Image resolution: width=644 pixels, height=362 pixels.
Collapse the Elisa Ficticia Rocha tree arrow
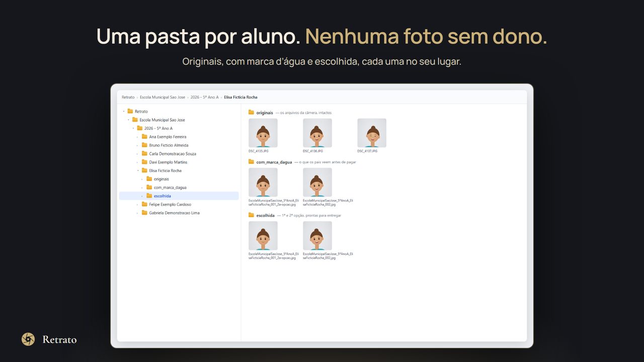click(x=138, y=170)
